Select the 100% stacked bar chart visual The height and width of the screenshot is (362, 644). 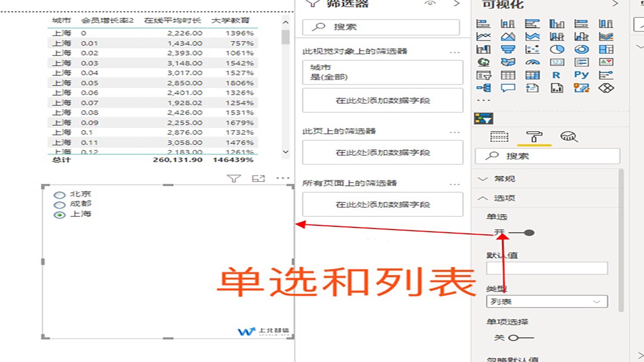point(581,24)
